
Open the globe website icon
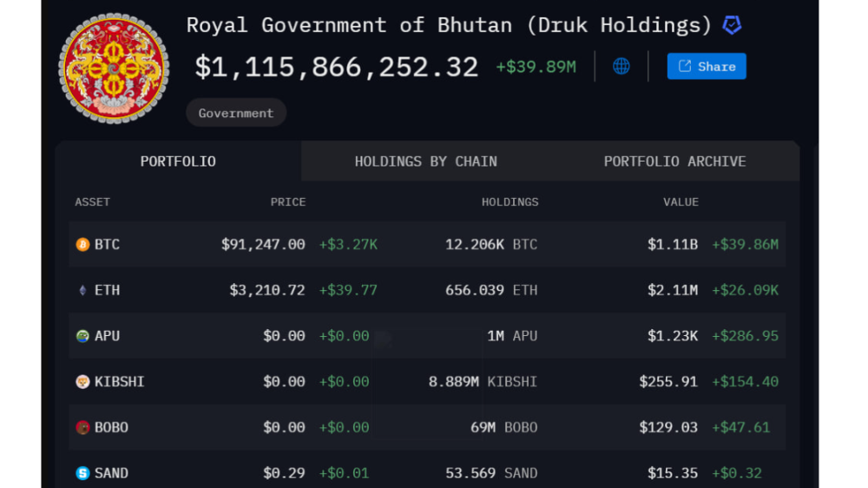point(621,67)
